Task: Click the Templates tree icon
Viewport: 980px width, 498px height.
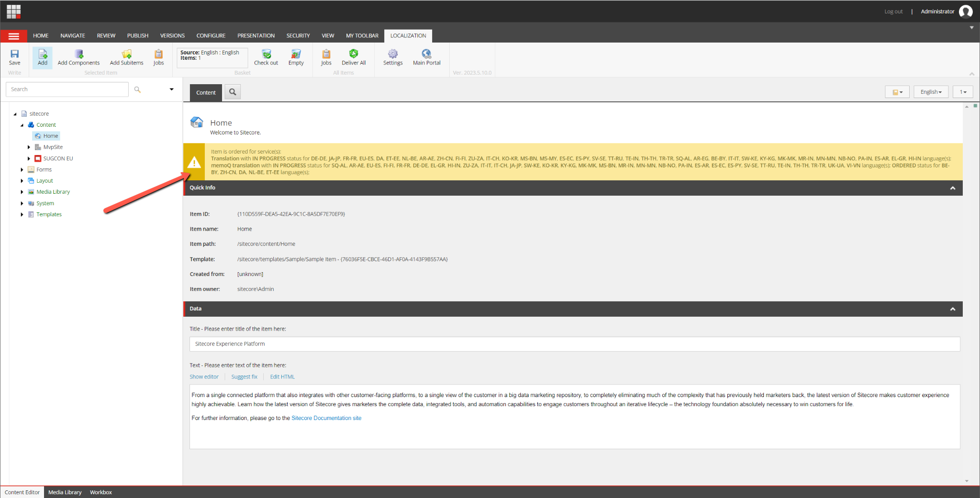Action: click(31, 214)
